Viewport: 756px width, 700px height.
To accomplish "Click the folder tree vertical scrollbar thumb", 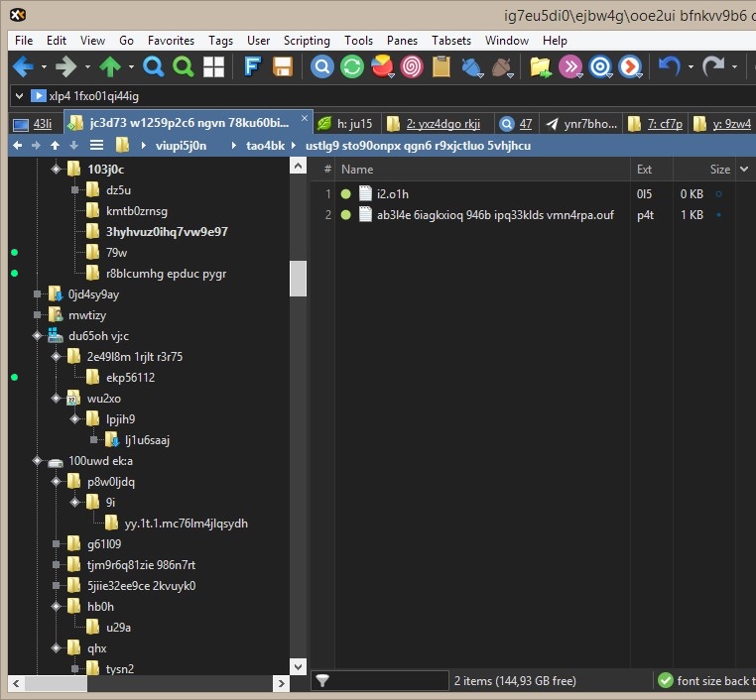I will point(298,279).
